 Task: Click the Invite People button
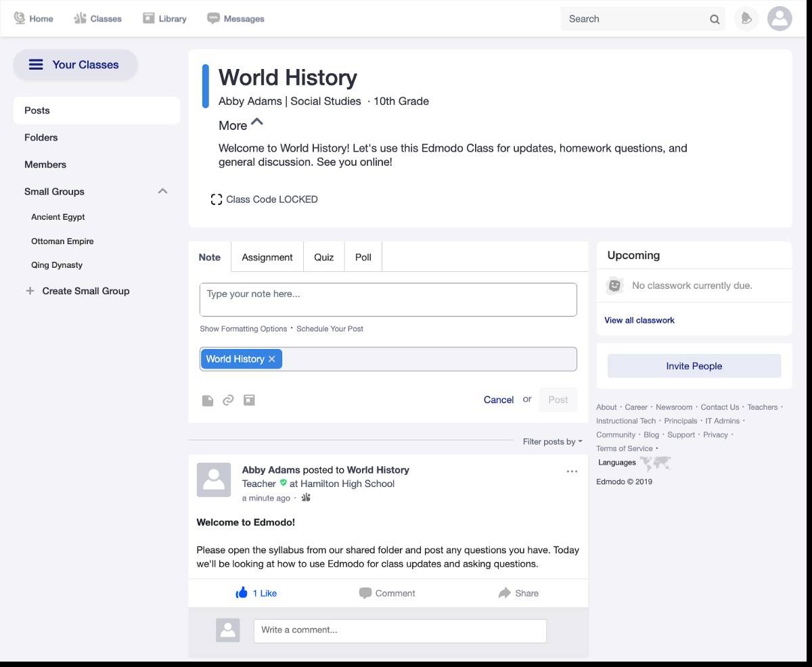click(x=694, y=365)
